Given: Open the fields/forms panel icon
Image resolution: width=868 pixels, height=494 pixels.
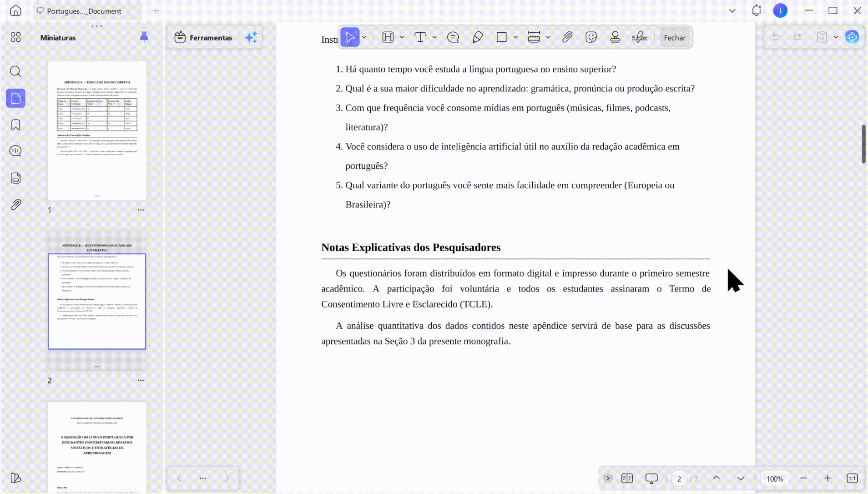Looking at the screenshot, I should coord(16,178).
